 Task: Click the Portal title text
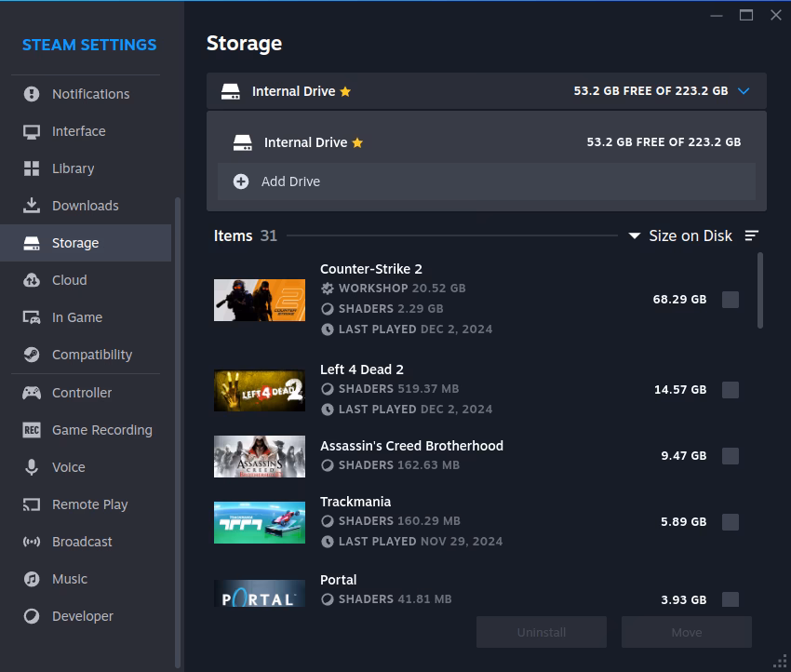[338, 580]
